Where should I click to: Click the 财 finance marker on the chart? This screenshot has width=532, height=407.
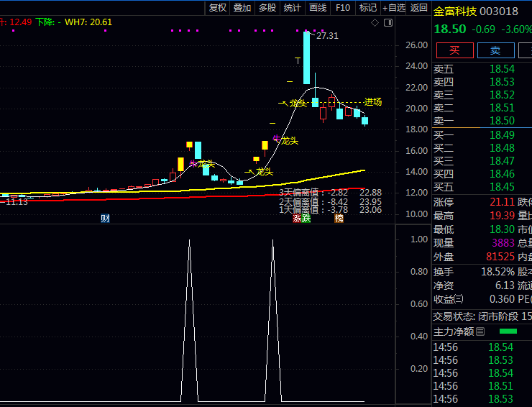tap(105, 218)
